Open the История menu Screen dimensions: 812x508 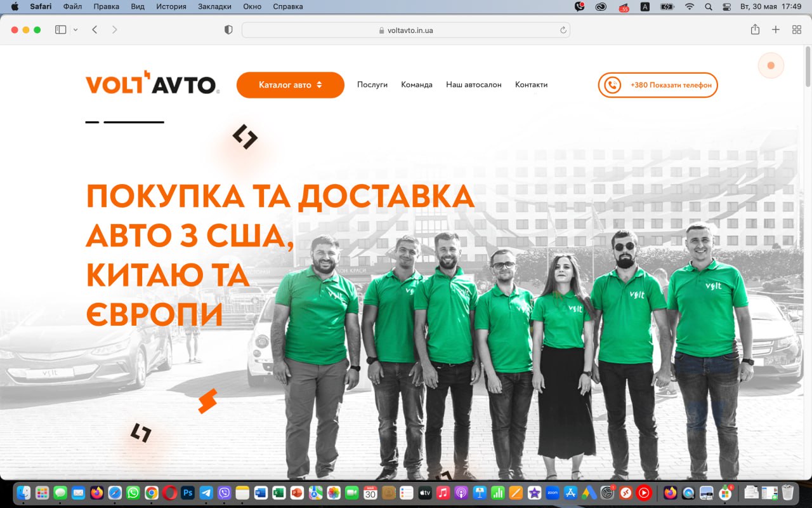171,6
